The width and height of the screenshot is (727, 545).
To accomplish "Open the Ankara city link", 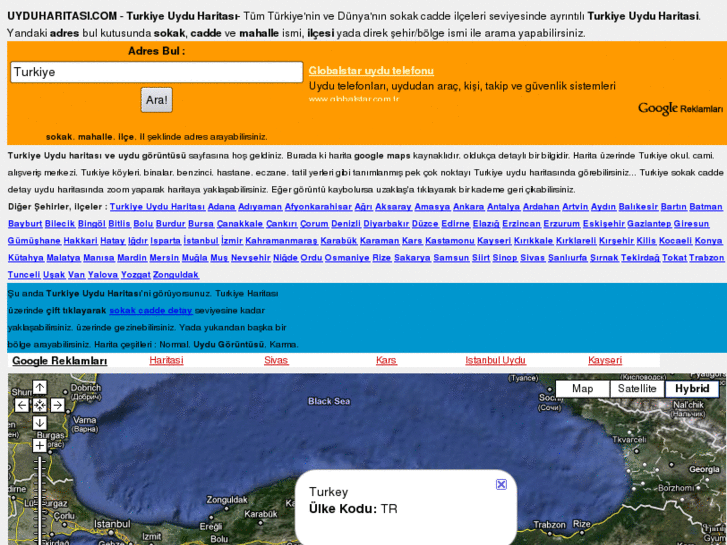I will tap(469, 206).
